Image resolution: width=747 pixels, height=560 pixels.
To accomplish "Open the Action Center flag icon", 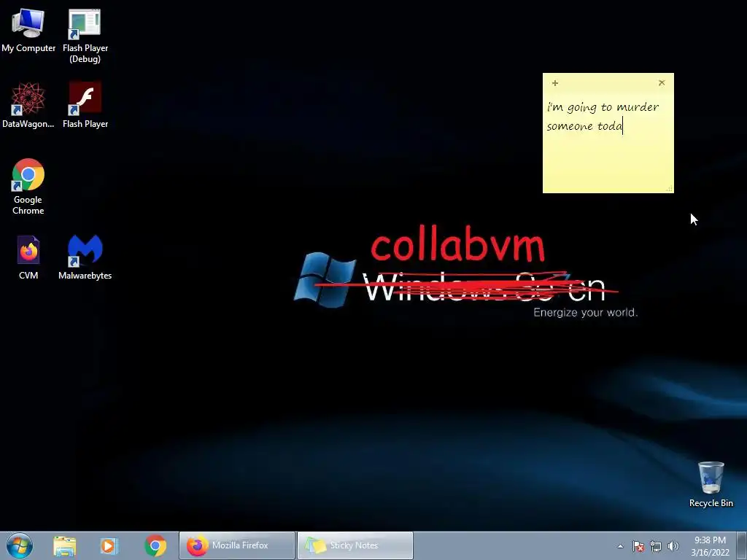I will (x=638, y=546).
